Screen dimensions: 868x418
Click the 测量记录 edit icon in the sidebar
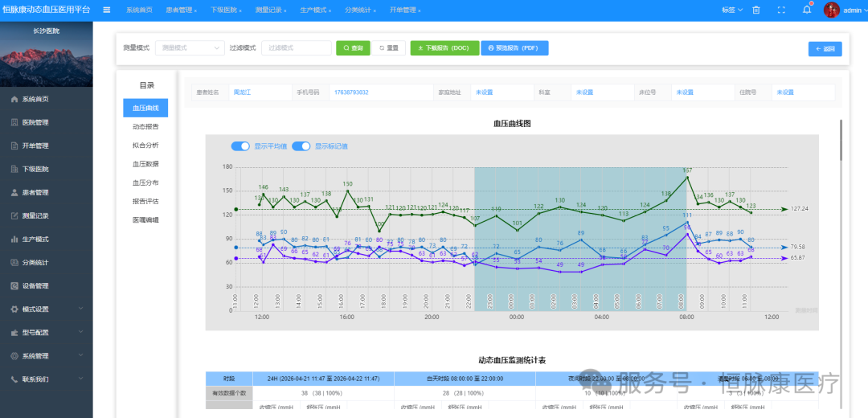tap(14, 216)
